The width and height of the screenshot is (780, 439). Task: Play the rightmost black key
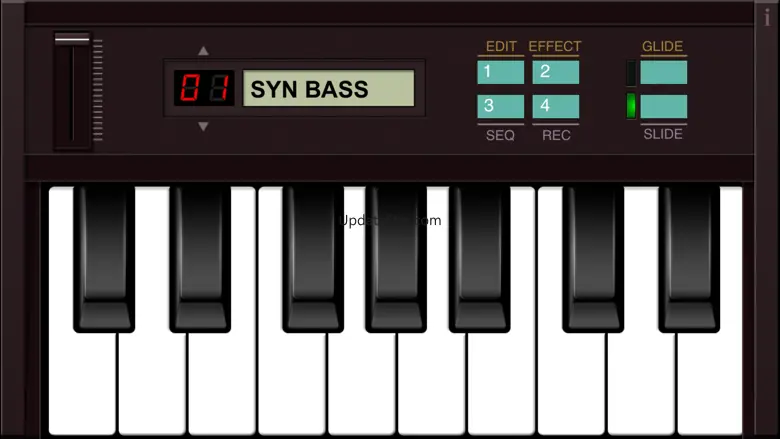(689, 259)
